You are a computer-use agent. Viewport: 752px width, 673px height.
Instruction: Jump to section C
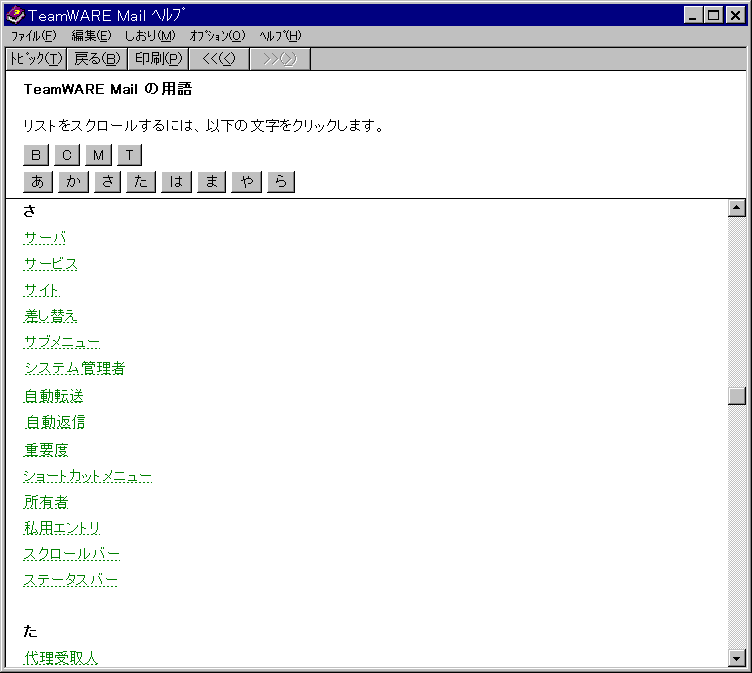[x=67, y=155]
